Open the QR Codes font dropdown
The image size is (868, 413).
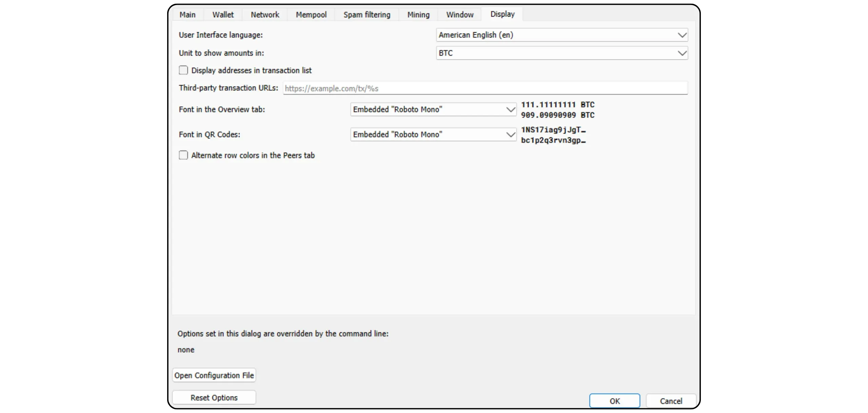pyautogui.click(x=433, y=135)
